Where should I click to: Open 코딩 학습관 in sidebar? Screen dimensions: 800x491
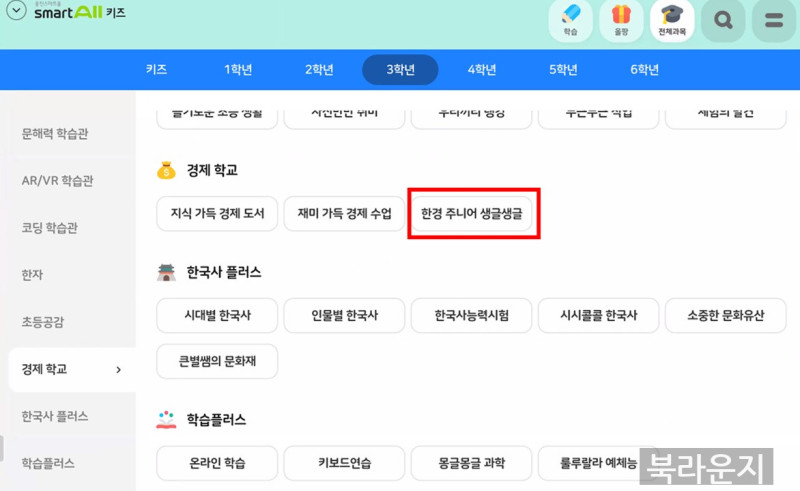tap(50, 228)
